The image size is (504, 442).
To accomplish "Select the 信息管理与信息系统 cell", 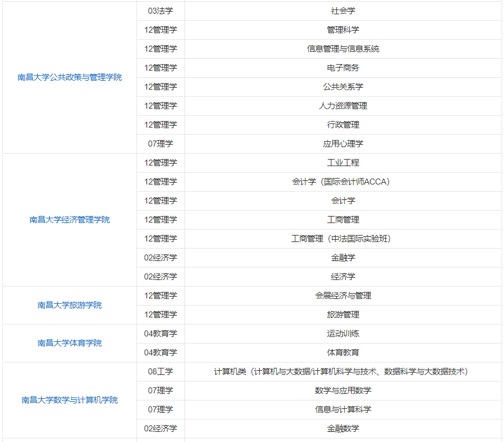I will 343,49.
